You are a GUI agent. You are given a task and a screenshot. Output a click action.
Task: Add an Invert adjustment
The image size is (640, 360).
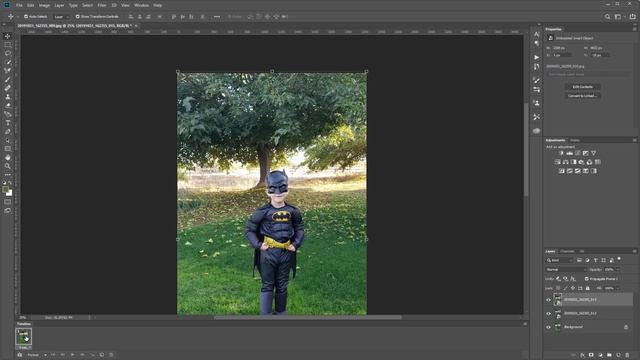pos(562,171)
